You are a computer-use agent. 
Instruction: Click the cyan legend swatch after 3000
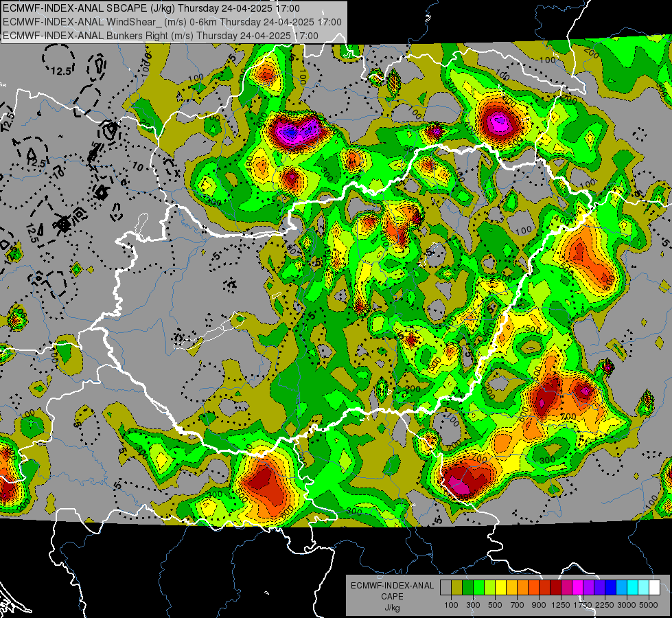[x=633, y=588]
